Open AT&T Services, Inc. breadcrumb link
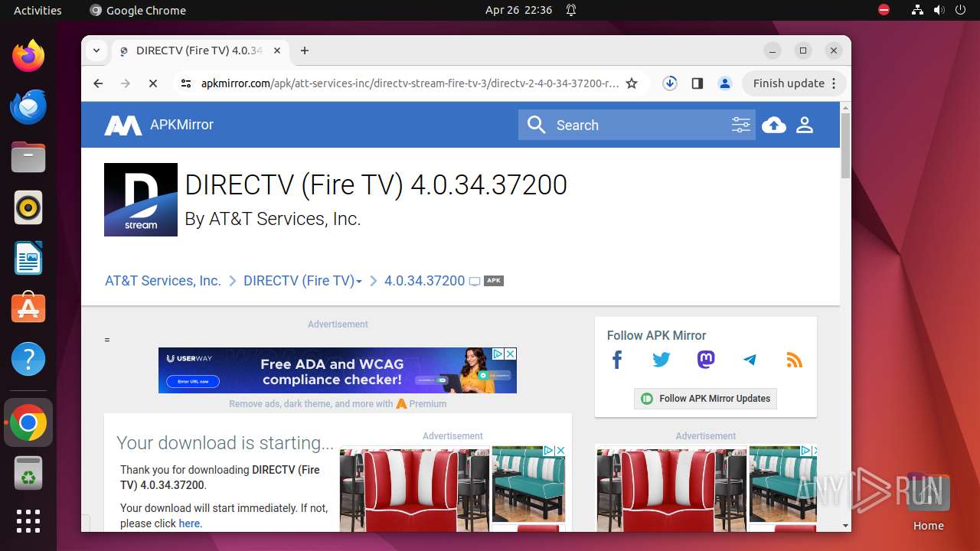The image size is (980, 551). [163, 281]
